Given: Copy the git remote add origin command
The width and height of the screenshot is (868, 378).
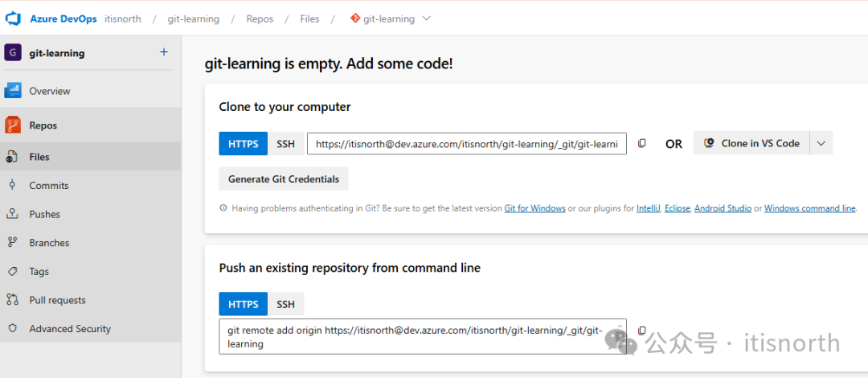Looking at the screenshot, I should click(641, 331).
